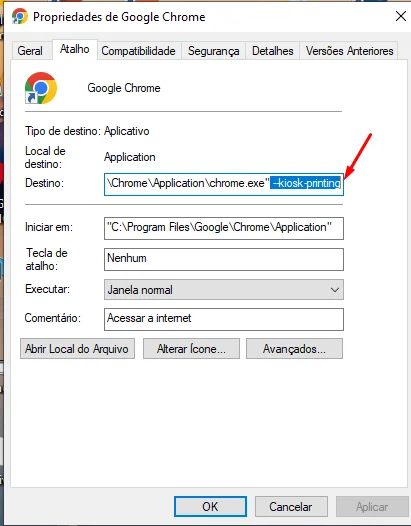Viewport: 411px width, 526px height.
Task: Click the Comentário text field
Action: [224, 319]
